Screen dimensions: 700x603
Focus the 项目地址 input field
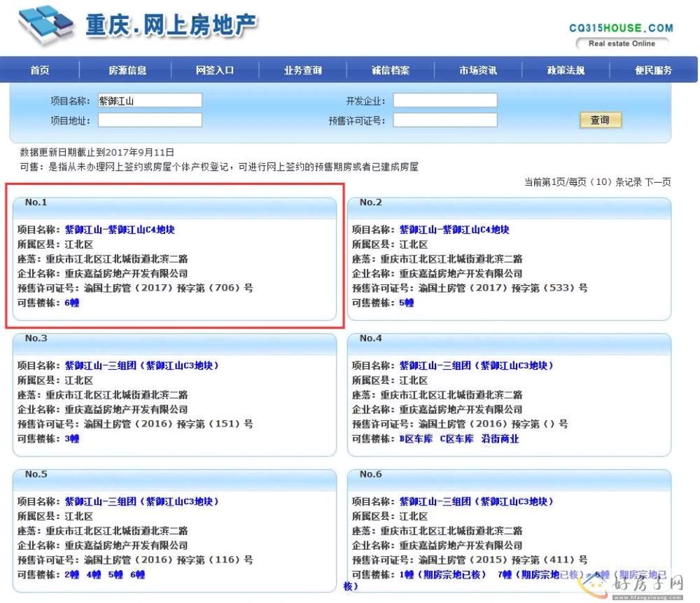[x=150, y=120]
